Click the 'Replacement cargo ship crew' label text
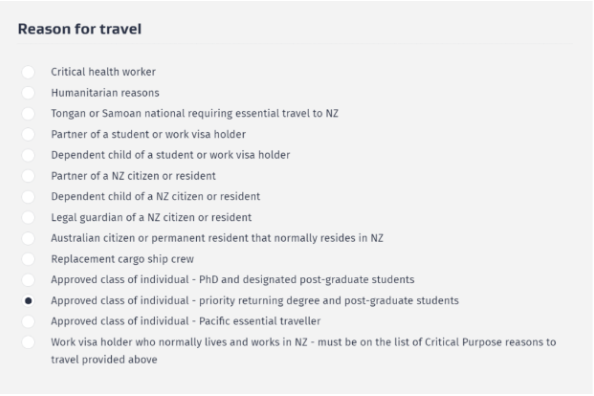594x396 pixels. point(122,259)
